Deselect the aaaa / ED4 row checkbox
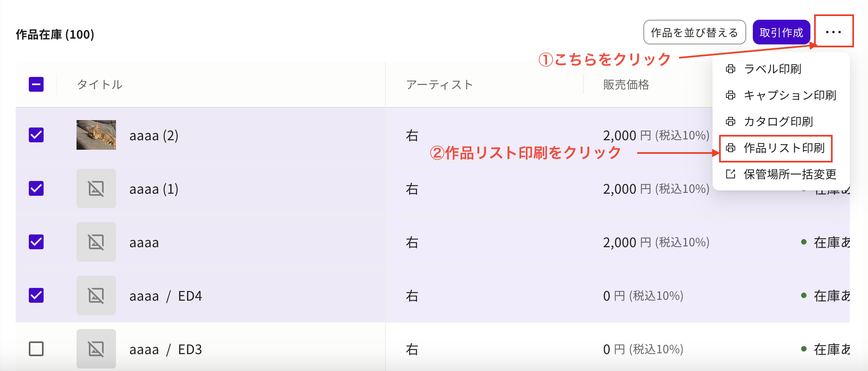This screenshot has width=868, height=371. click(37, 295)
